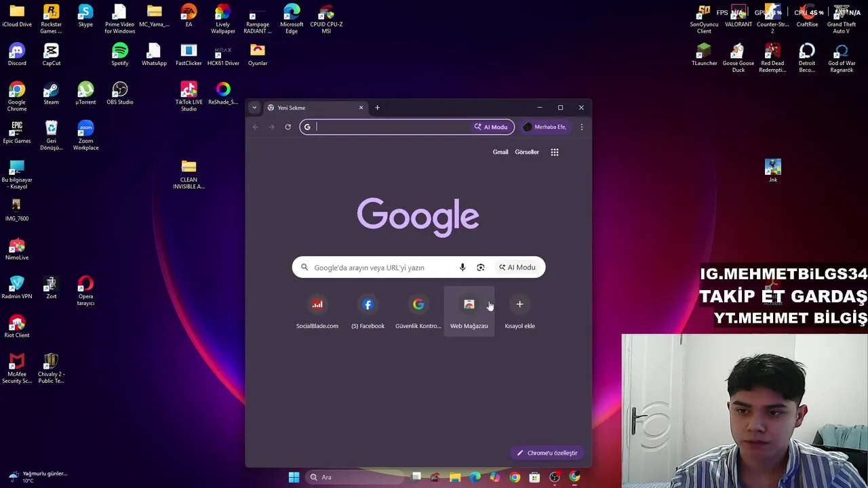The height and width of the screenshot is (488, 868).
Task: Open the (5) Facebook shortcut
Action: click(368, 312)
